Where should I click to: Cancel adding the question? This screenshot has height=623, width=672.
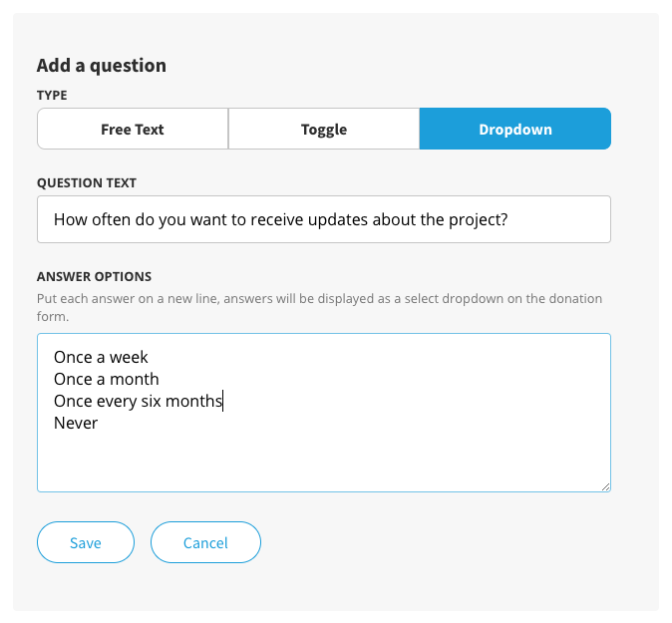coord(205,542)
